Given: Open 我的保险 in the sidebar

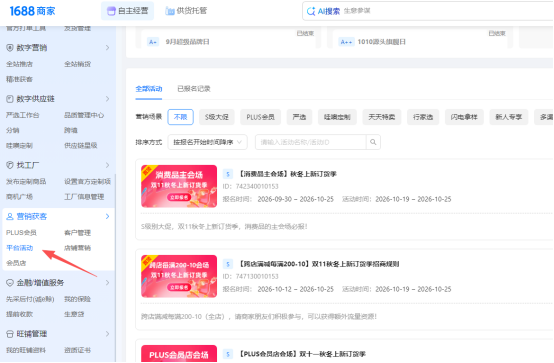Looking at the screenshot, I should [77, 299].
